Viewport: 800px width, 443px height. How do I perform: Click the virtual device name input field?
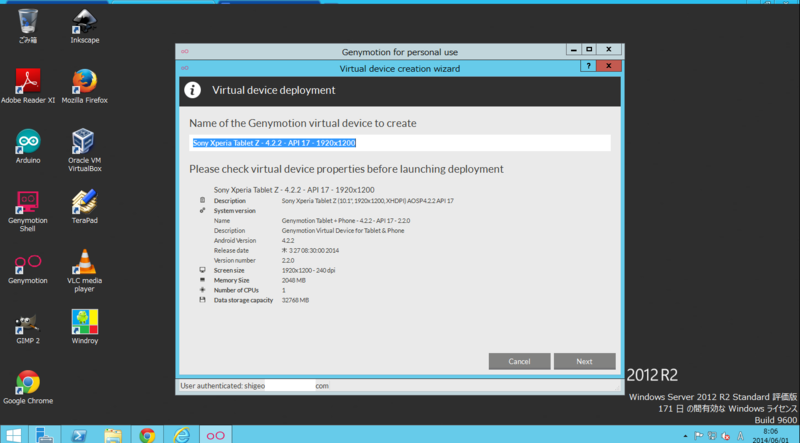(399, 143)
